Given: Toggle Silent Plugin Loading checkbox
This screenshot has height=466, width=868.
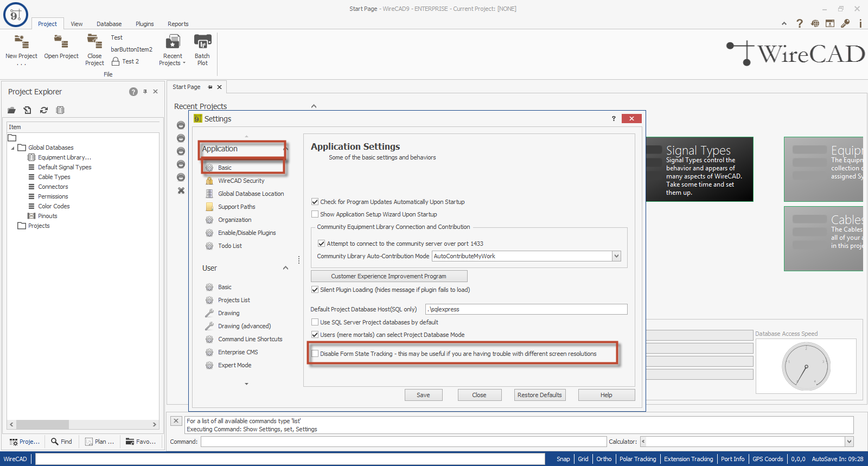Looking at the screenshot, I should (315, 290).
